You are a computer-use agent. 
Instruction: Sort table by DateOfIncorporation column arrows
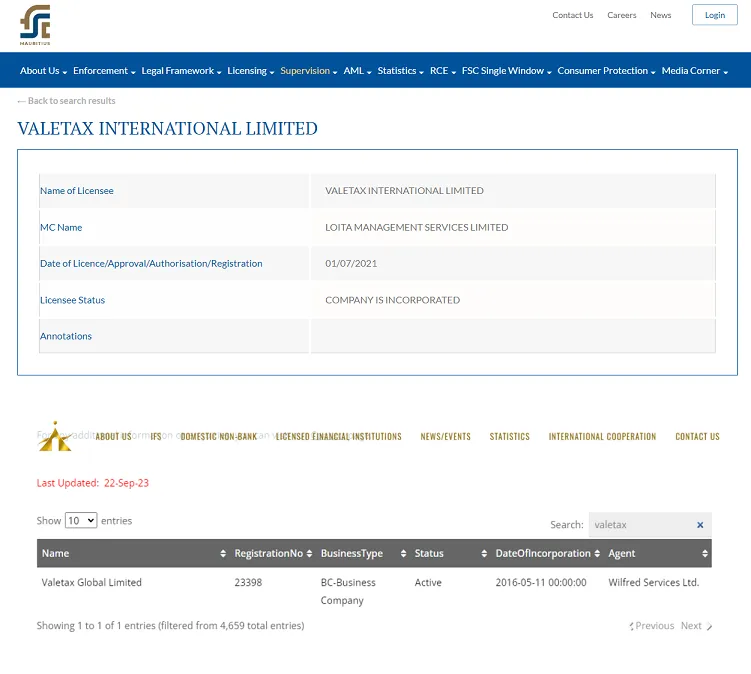tap(597, 554)
